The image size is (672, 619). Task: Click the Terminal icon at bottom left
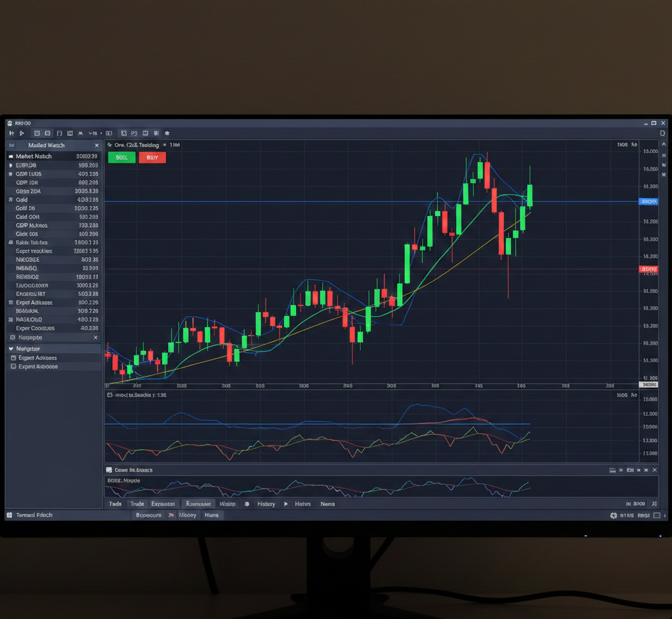pyautogui.click(x=10, y=515)
